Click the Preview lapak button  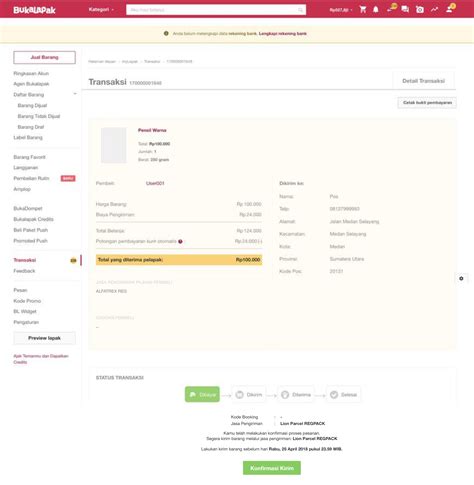click(44, 338)
